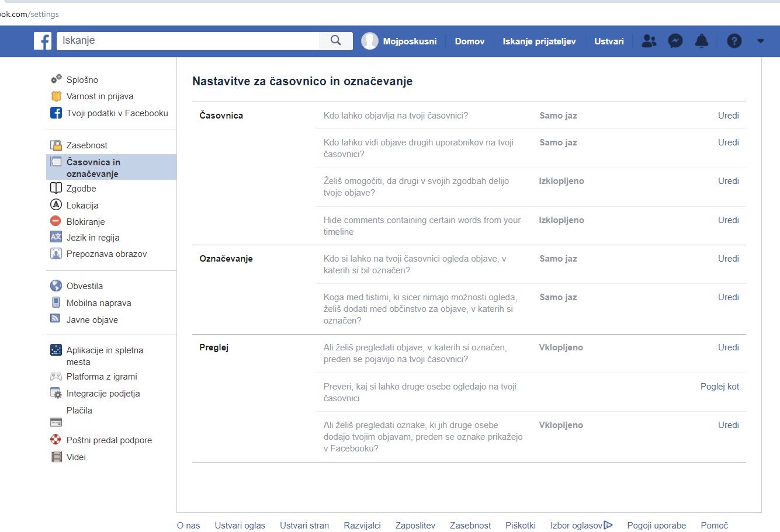Click into the Iskanje search field
Screen dimensions: 780x532
click(x=187, y=41)
